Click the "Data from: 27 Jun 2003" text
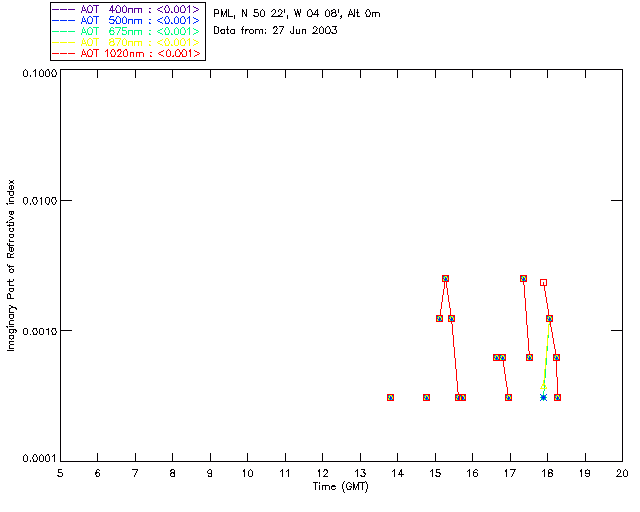This screenshot has height=512, width=640. click(x=276, y=31)
